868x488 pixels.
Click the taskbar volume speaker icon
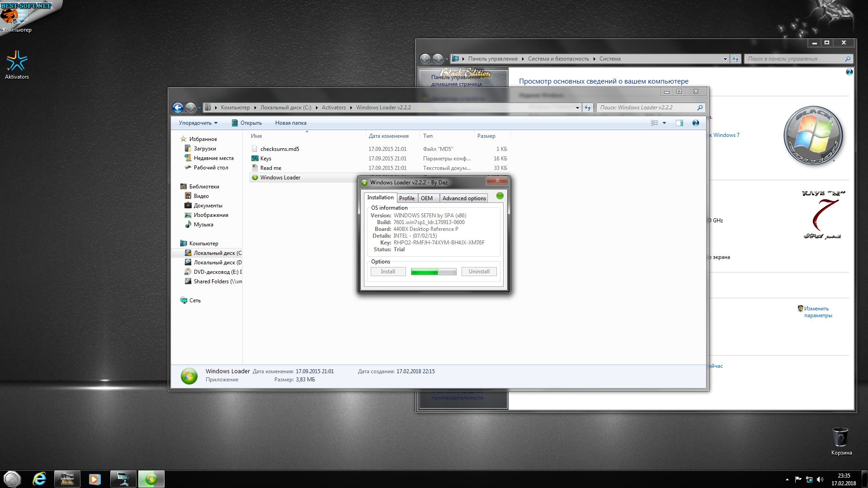820,479
